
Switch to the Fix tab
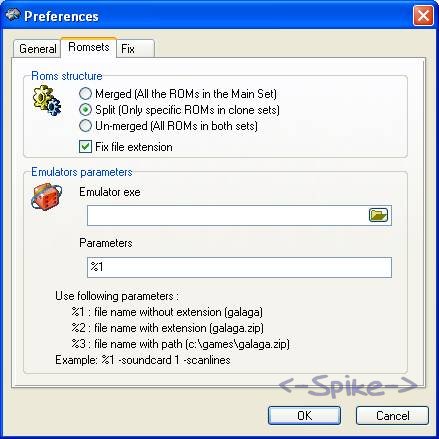click(x=135, y=49)
